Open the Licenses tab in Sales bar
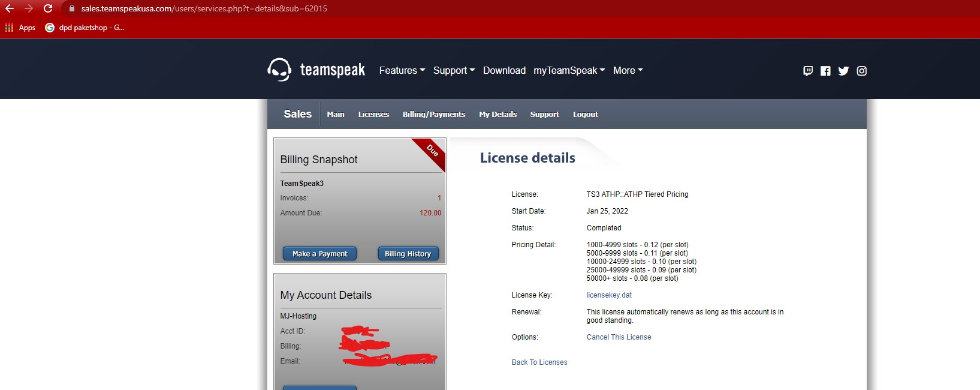The width and height of the screenshot is (980, 390). coord(373,115)
